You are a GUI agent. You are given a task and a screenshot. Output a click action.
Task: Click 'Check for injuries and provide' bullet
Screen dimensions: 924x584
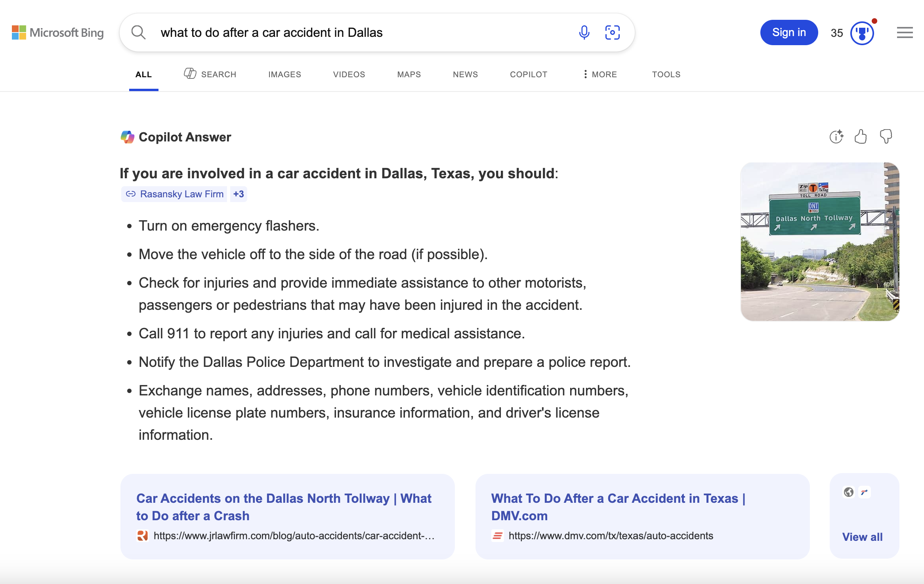point(362,294)
